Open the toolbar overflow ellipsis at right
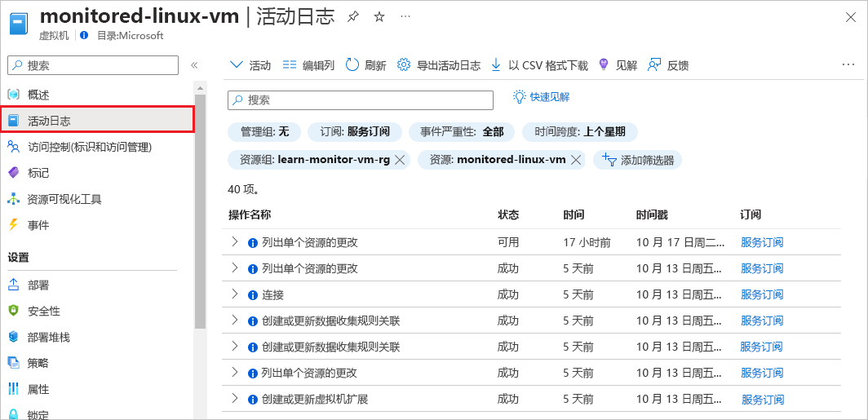This screenshot has width=868, height=420. 848,64
